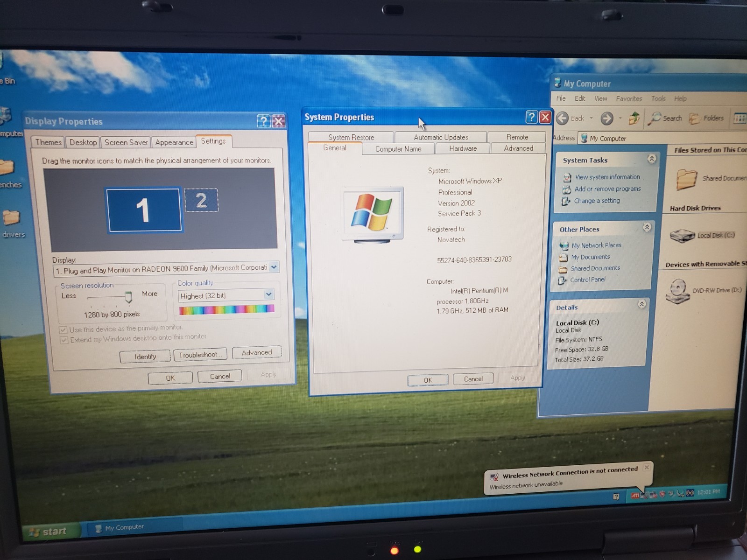
Task: Click the My Computer address bar field
Action: click(x=663, y=138)
